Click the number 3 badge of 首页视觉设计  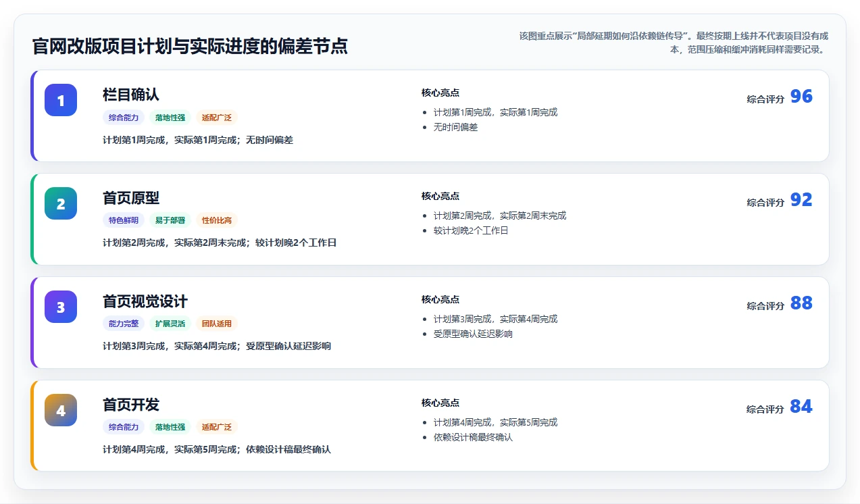tap(61, 307)
